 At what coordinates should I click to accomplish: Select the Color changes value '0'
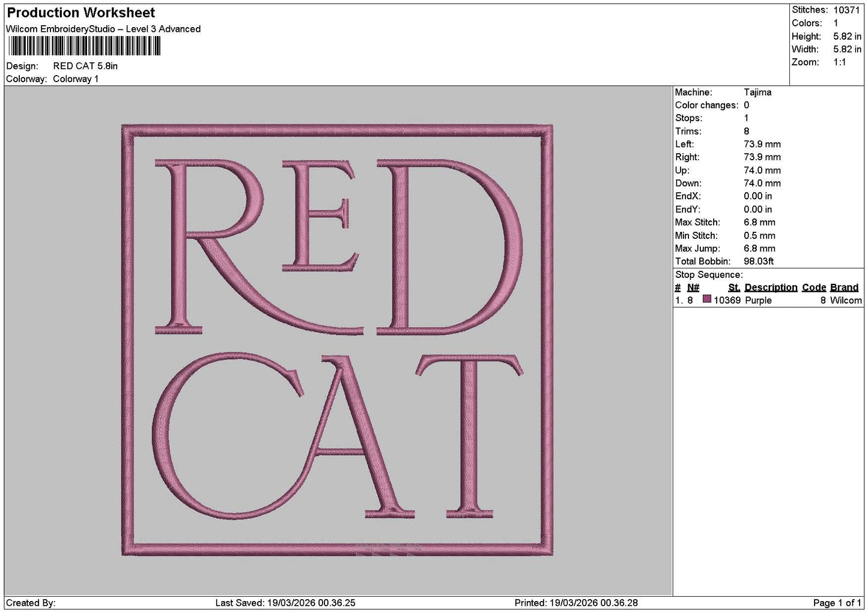(x=747, y=105)
